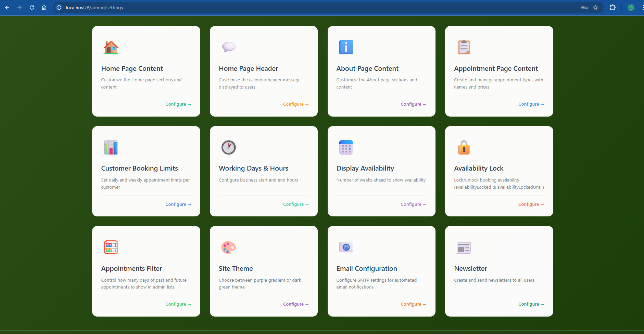Screen dimensions: 644x334
Task: Click the blue info icon for About Page Content
Action: coord(346,47)
